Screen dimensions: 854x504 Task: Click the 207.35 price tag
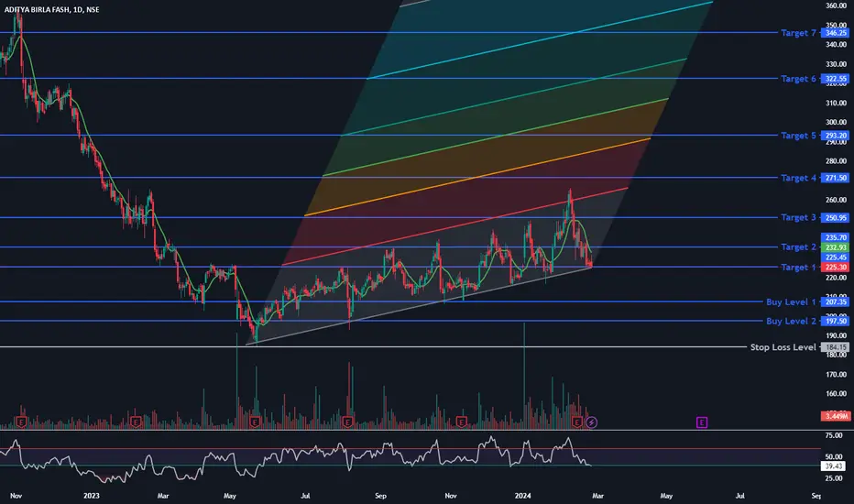click(836, 301)
